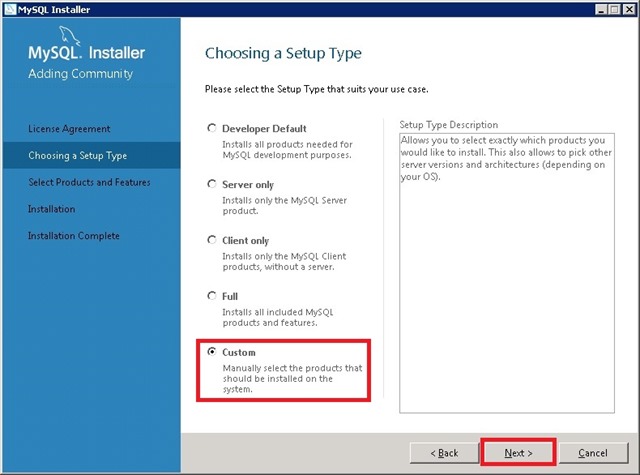This screenshot has width=640, height=475.
Task: Cancel the MySQL installation
Action: [593, 453]
